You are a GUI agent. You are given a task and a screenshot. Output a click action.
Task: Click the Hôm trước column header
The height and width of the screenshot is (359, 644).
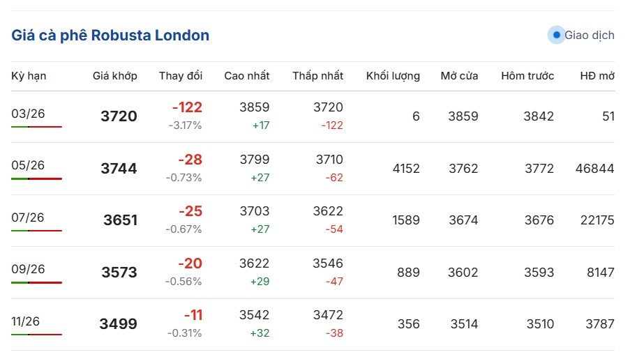click(527, 76)
